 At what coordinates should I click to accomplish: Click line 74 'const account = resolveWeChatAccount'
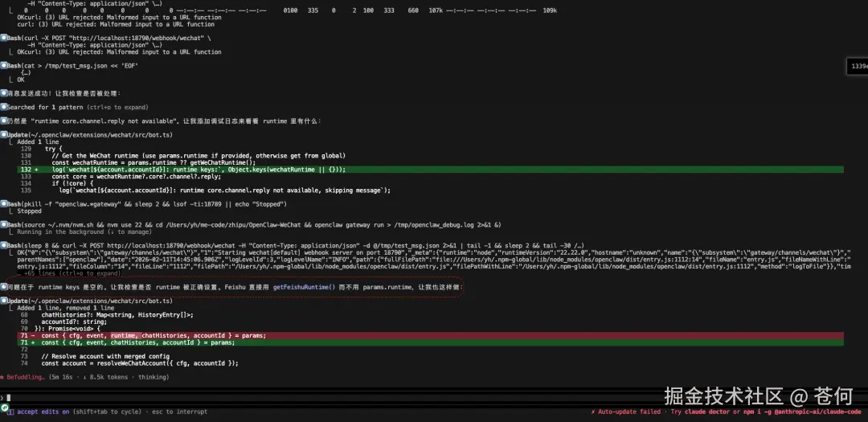[x=140, y=363]
